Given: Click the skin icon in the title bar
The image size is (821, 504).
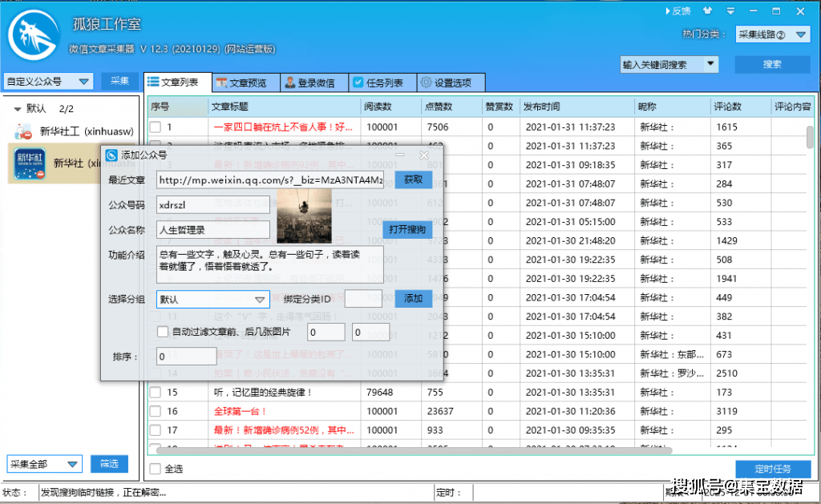Looking at the screenshot, I should click(707, 10).
